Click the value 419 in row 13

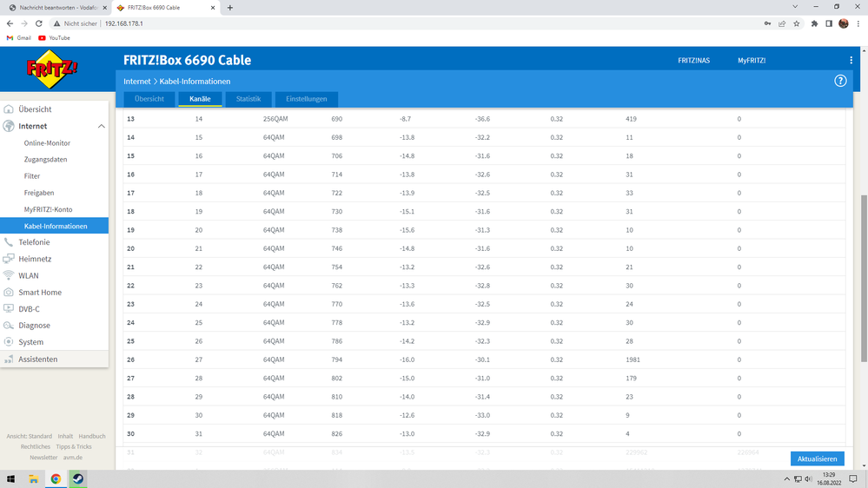tap(631, 119)
